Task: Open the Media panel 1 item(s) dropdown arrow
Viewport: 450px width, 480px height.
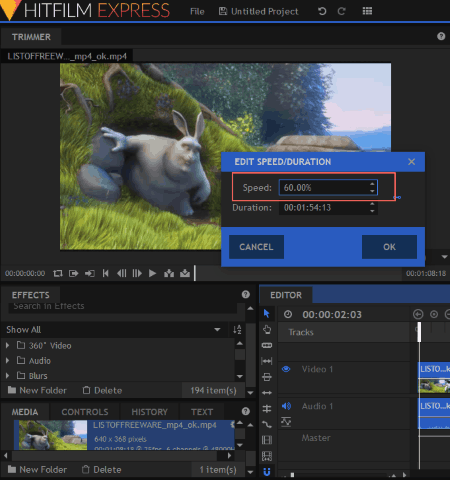Action: 250,472
